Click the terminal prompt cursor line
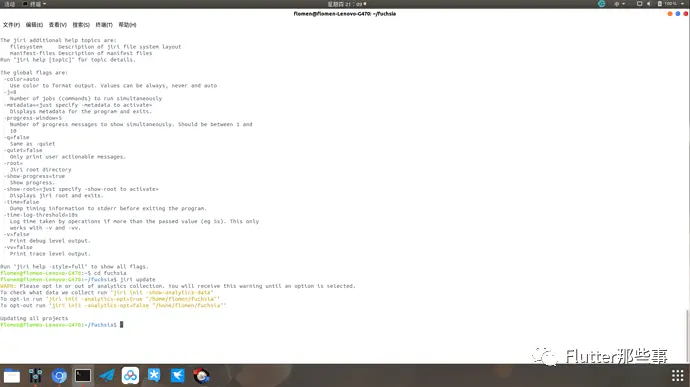Image resolution: width=690 pixels, height=387 pixels. pos(62,325)
